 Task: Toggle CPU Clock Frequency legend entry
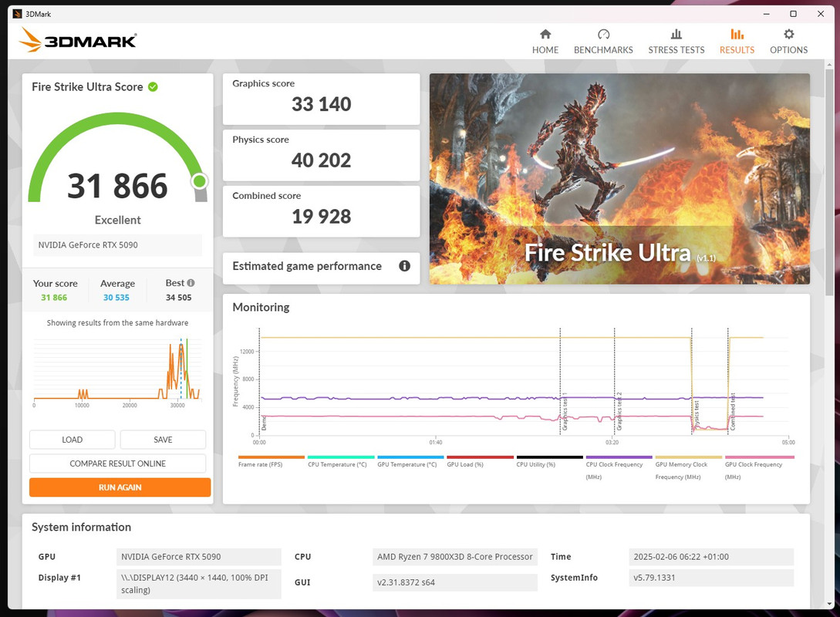[619, 467]
